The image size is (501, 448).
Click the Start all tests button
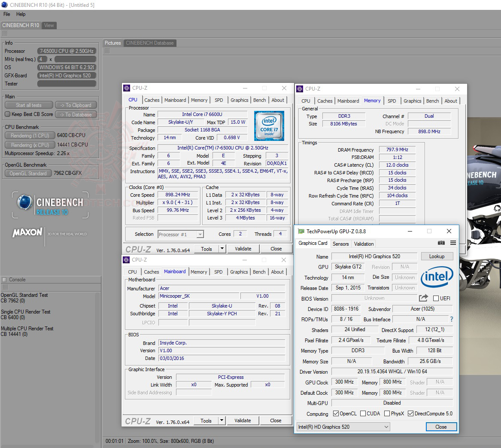tap(29, 105)
